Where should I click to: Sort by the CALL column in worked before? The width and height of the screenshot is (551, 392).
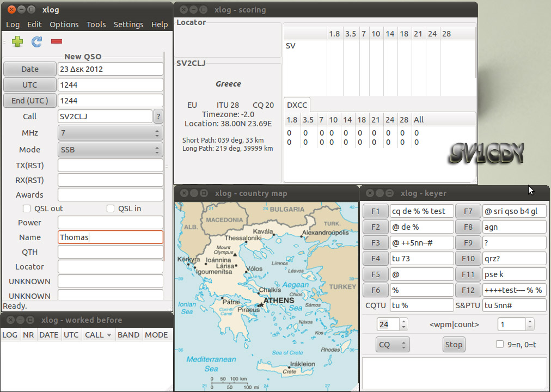point(97,334)
